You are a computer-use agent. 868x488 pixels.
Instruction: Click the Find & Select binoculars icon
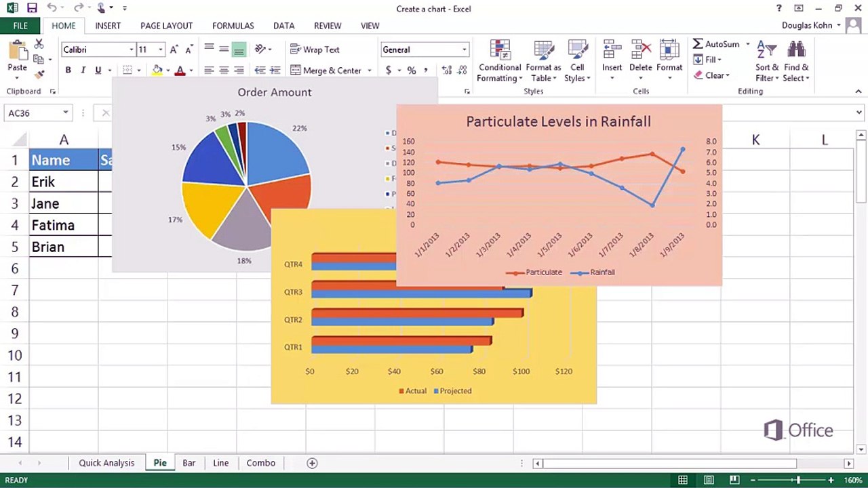pos(796,50)
